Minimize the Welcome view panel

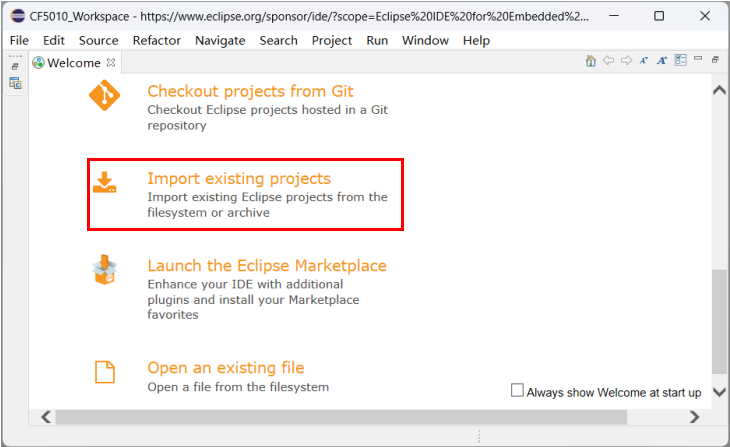tap(698, 61)
